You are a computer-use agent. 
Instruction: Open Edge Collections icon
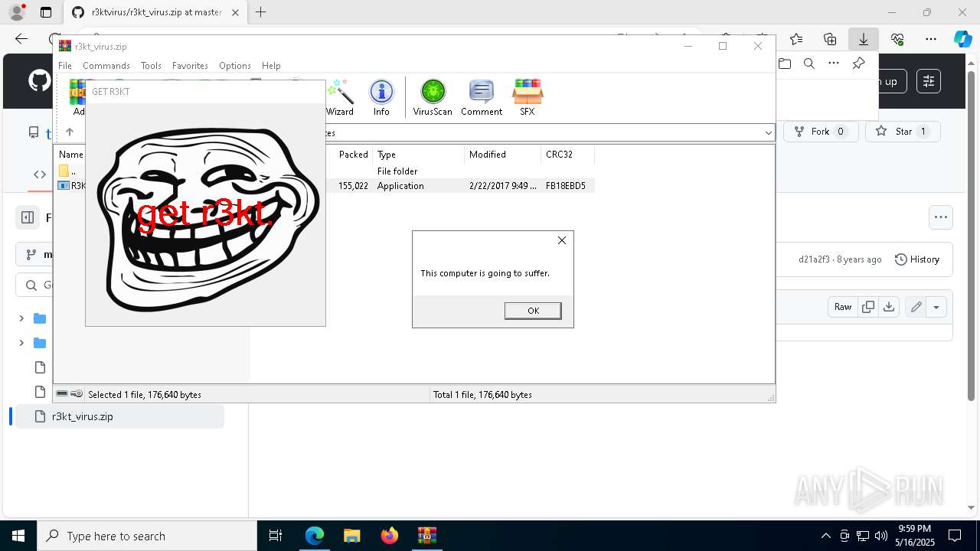coord(830,39)
